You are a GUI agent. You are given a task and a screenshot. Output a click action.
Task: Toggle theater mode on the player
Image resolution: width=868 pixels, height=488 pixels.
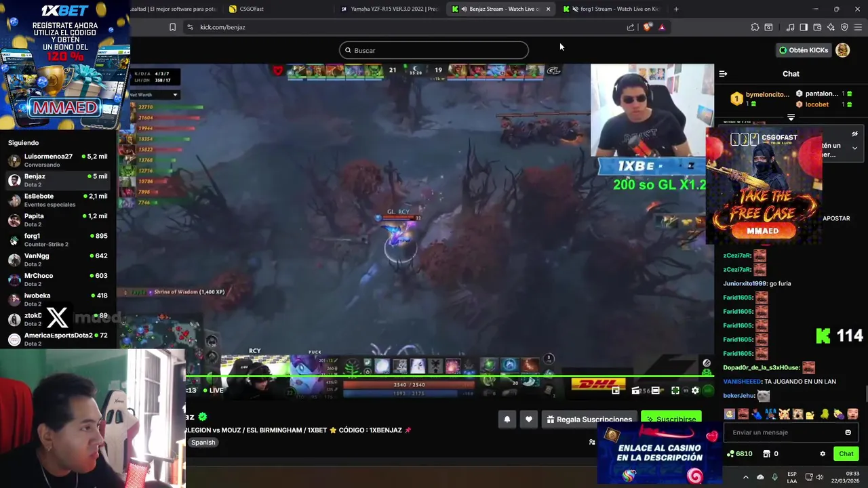655,390
